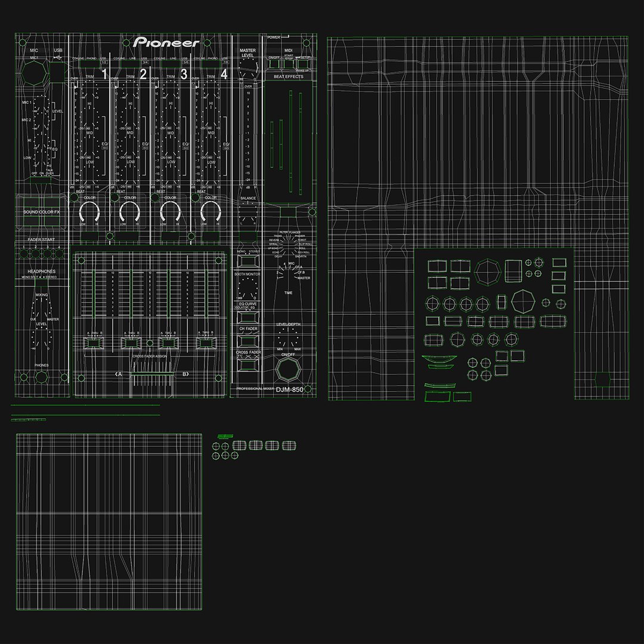The height and width of the screenshot is (644, 644).
Task: Click the PHONES jack octagon
Action: pyautogui.click(x=41, y=377)
